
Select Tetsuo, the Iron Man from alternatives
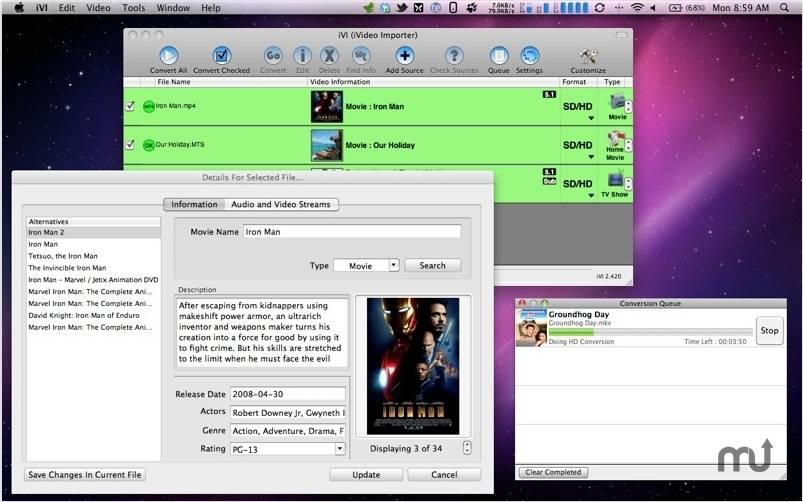click(63, 256)
